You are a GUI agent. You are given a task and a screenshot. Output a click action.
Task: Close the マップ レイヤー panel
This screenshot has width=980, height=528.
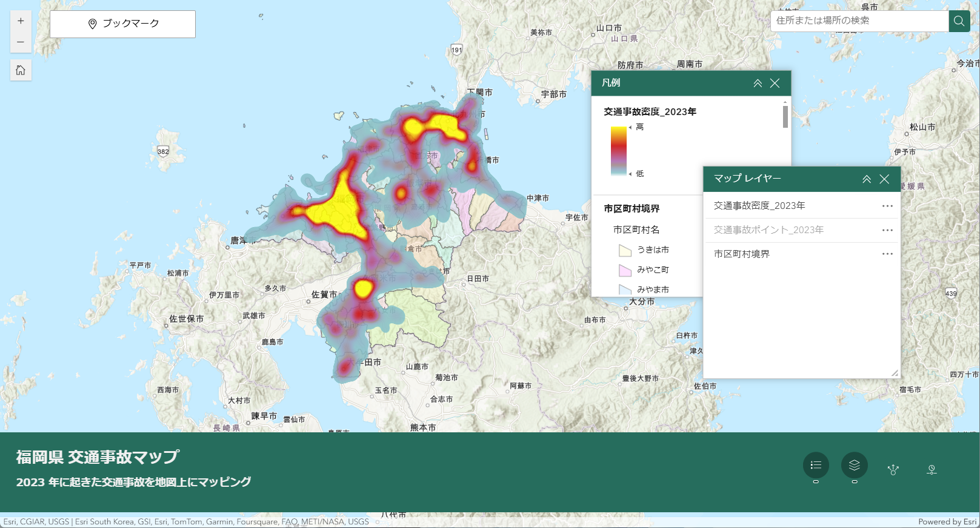tap(884, 179)
